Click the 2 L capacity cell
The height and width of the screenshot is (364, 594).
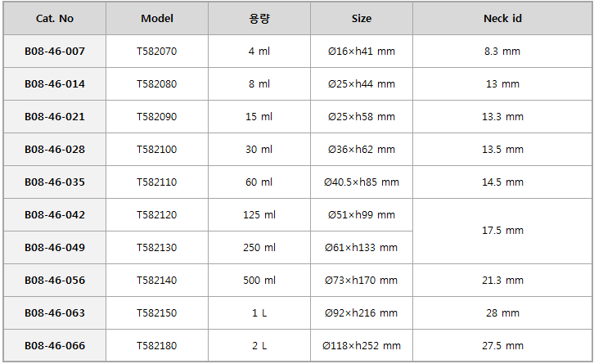[259, 345]
